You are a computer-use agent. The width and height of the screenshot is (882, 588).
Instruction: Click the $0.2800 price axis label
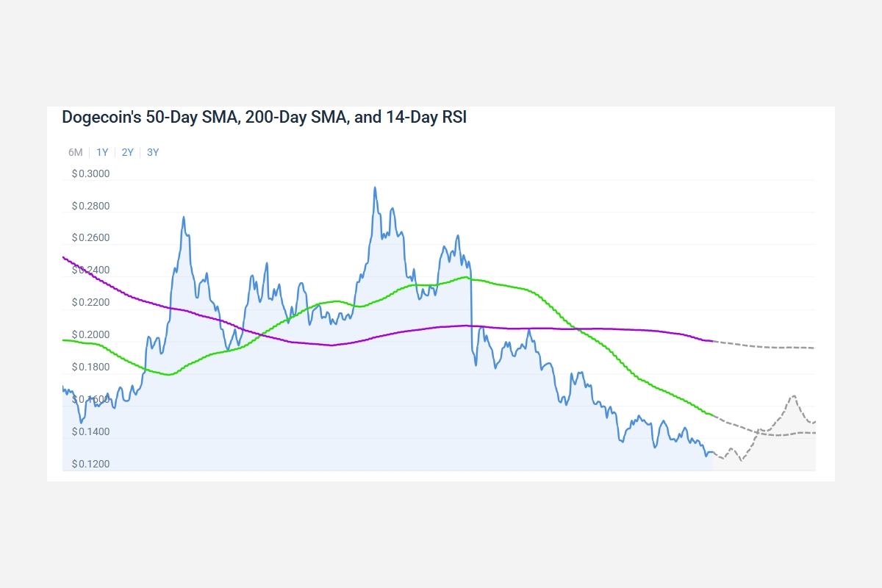click(x=90, y=206)
